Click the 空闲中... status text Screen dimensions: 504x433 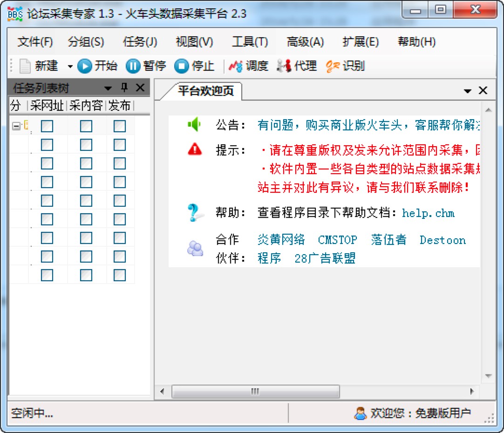pos(32,413)
